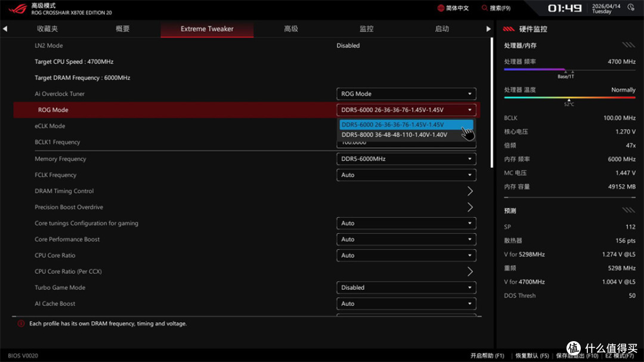The width and height of the screenshot is (644, 362).
Task: Click Target DRAM Frequency : 6000MHz text
Action: tap(82, 78)
